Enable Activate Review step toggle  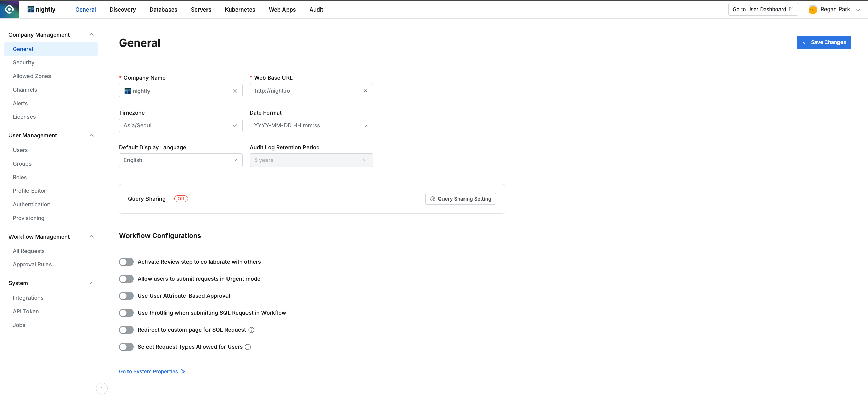(x=126, y=262)
